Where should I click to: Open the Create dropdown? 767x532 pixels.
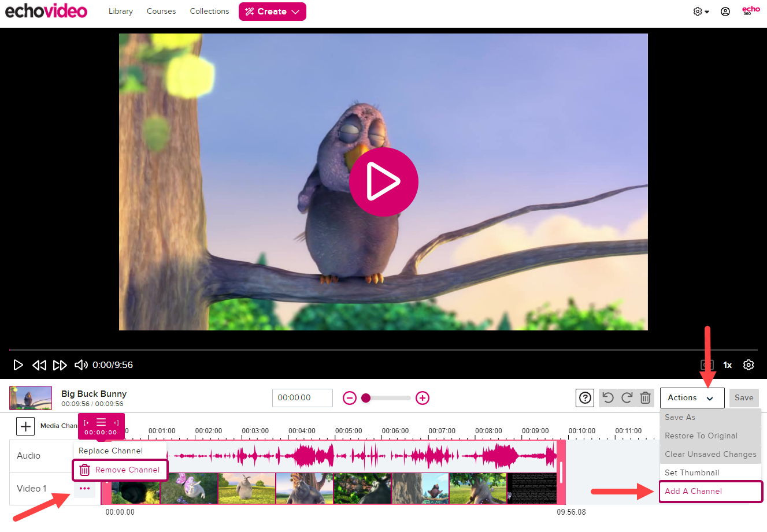click(x=272, y=12)
